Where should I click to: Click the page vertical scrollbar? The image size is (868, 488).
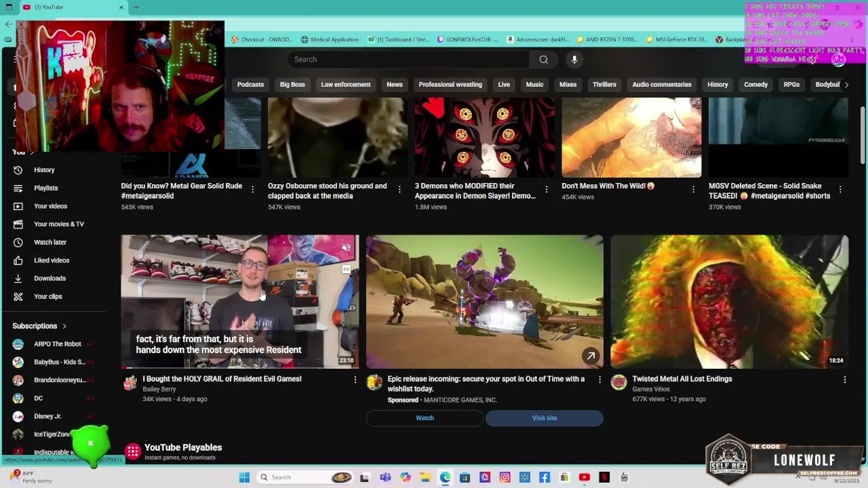pos(863,136)
